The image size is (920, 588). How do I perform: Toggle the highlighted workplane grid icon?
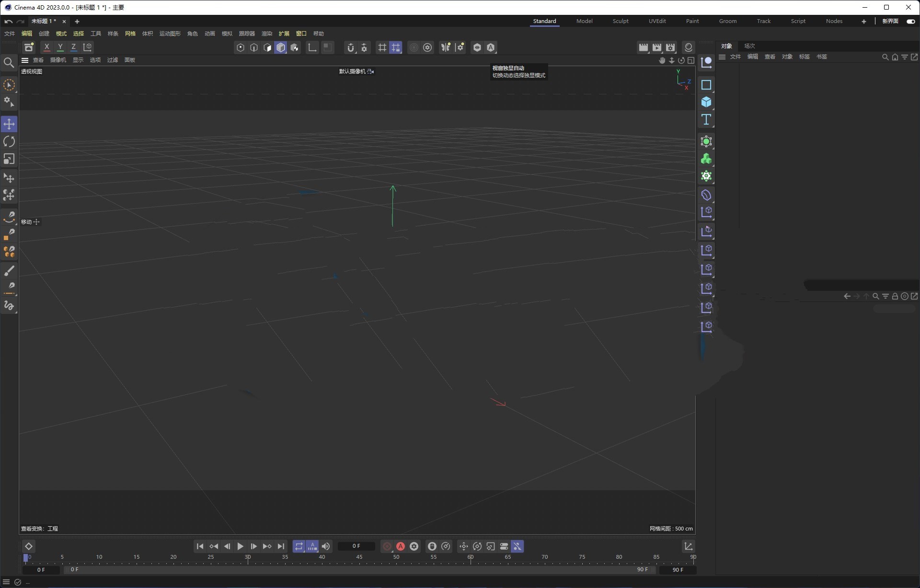point(395,47)
